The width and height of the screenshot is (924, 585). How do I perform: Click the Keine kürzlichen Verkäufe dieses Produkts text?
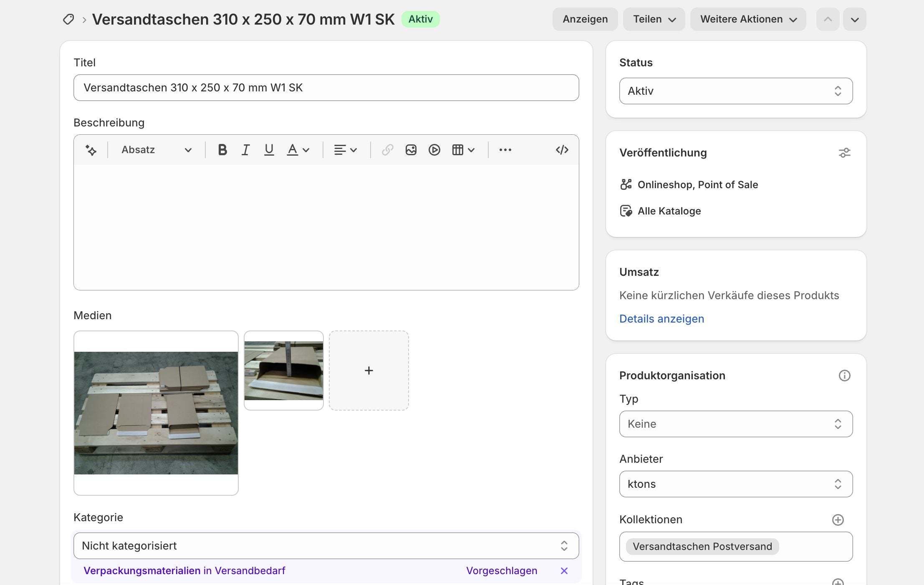coord(729,295)
